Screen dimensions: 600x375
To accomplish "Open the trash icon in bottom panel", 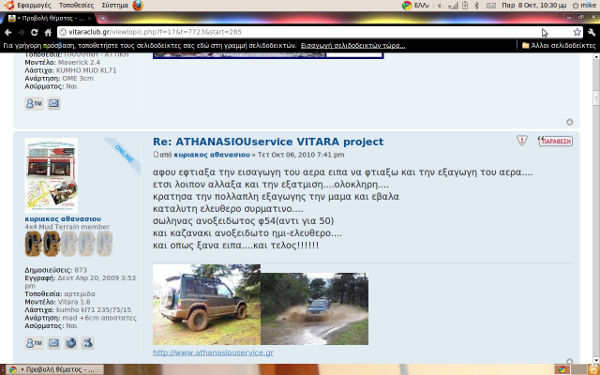I will [x=593, y=370].
